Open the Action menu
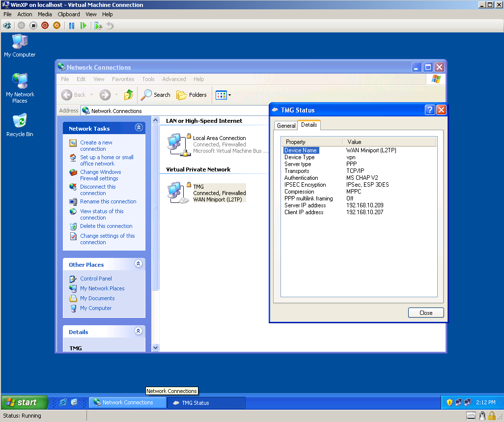The width and height of the screenshot is (504, 422). point(25,14)
